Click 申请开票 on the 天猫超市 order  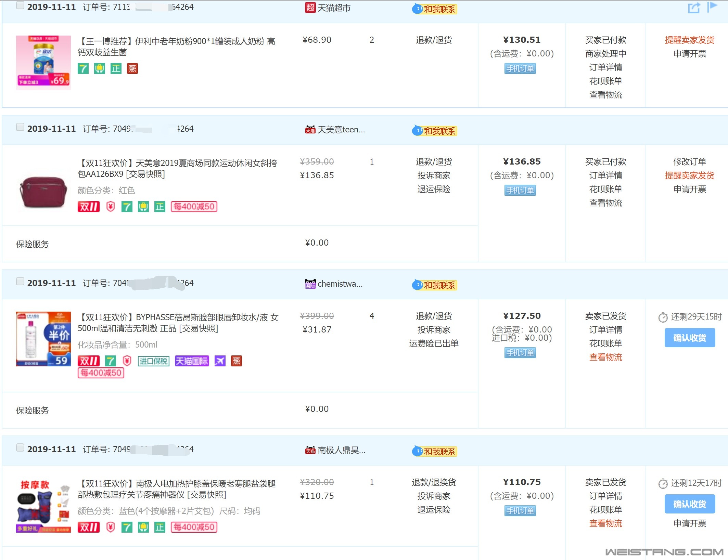coord(690,54)
